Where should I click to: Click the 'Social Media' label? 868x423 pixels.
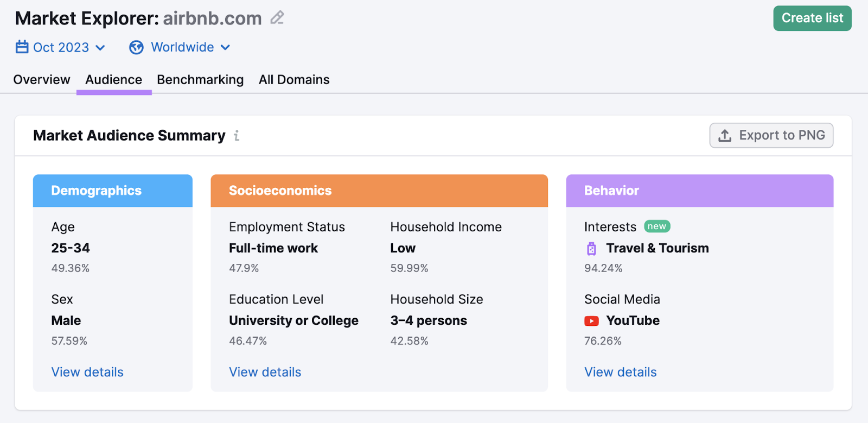622,299
